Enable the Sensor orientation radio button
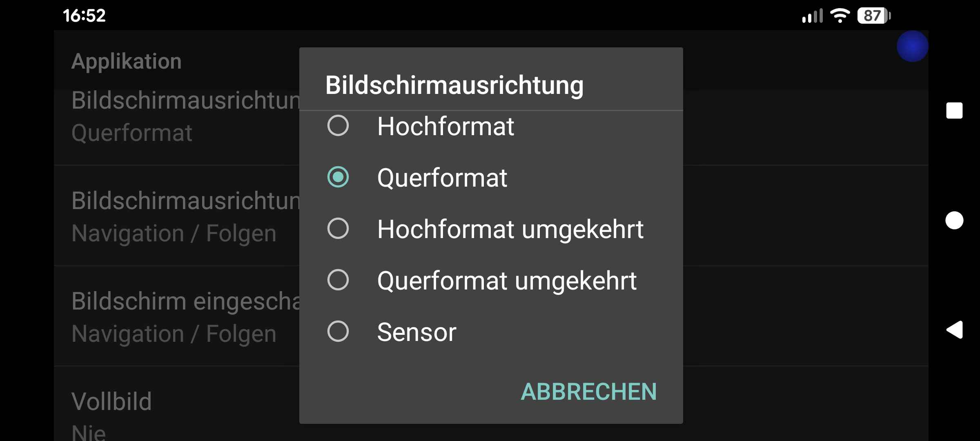Image resolution: width=980 pixels, height=441 pixels. [x=338, y=332]
